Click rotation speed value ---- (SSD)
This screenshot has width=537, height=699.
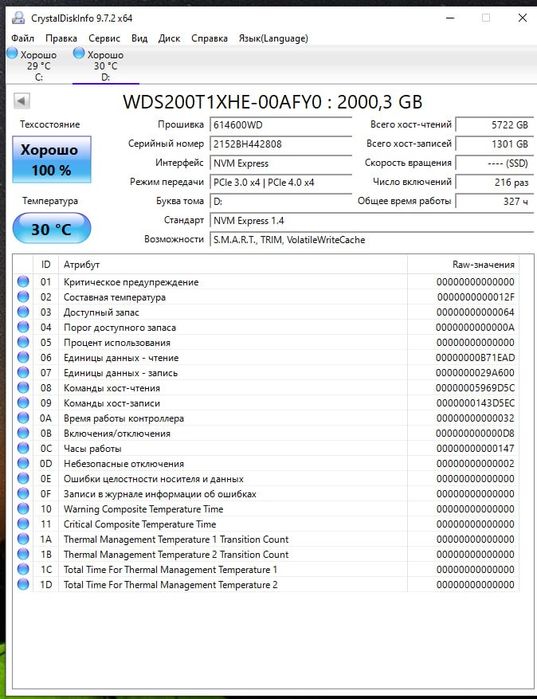[x=494, y=163]
